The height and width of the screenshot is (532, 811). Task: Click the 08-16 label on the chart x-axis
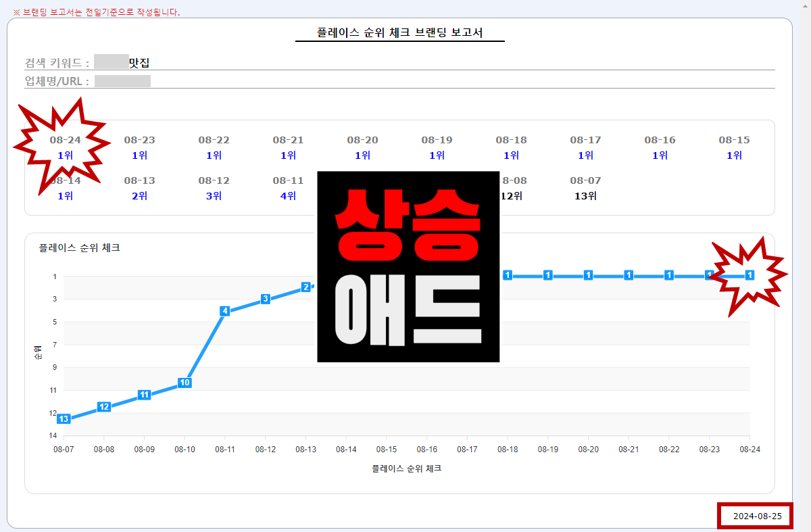pyautogui.click(x=426, y=450)
